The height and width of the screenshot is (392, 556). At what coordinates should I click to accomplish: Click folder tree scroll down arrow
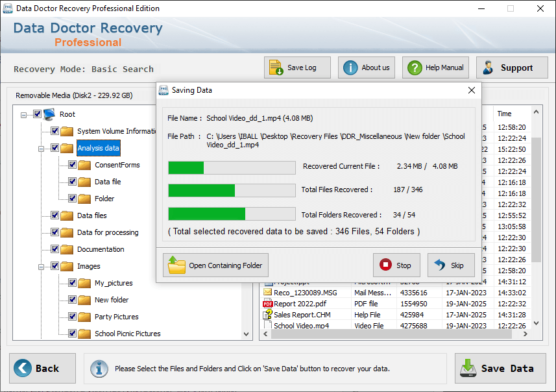246,334
